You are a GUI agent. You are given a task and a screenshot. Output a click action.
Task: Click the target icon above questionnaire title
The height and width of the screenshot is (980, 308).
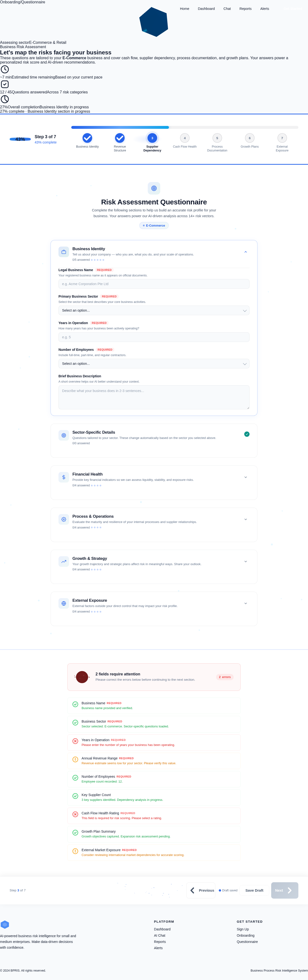click(154, 188)
